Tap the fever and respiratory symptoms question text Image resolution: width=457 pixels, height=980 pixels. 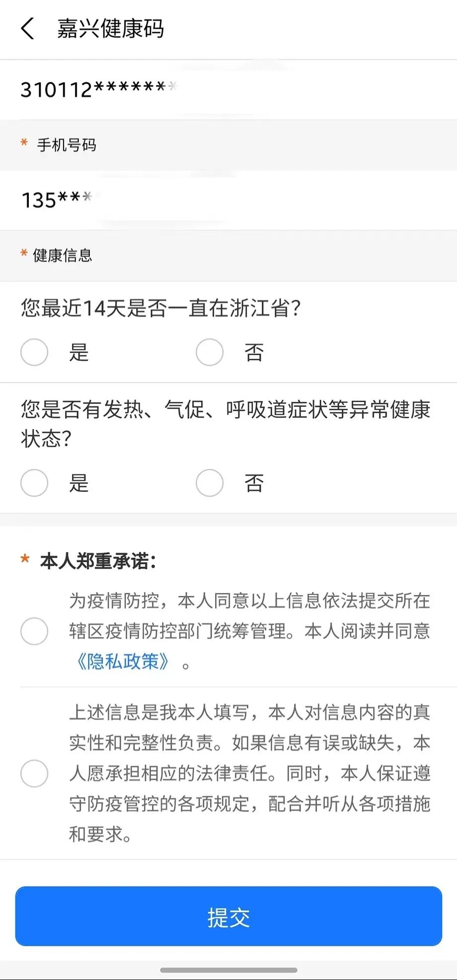point(225,424)
